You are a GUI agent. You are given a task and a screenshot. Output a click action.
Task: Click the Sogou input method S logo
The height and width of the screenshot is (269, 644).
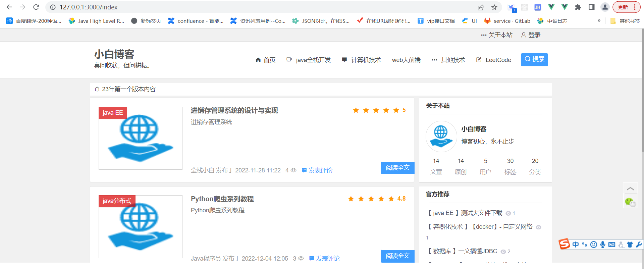click(x=565, y=244)
